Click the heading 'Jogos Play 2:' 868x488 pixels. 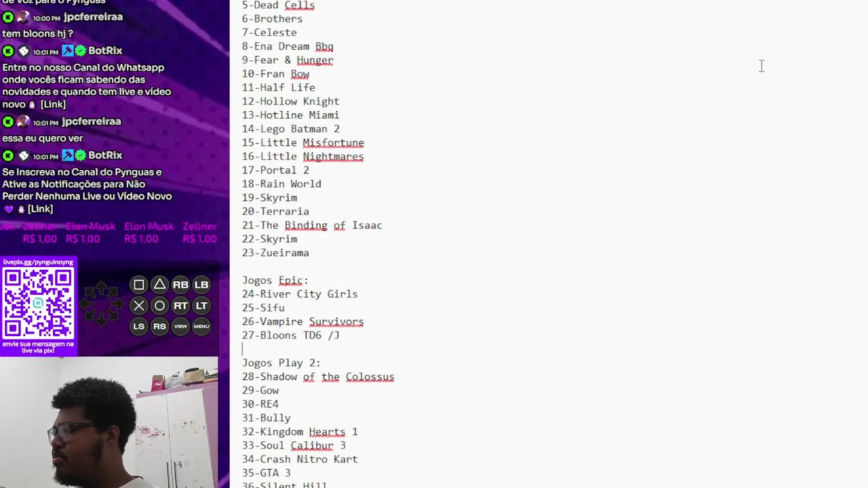pos(281,363)
